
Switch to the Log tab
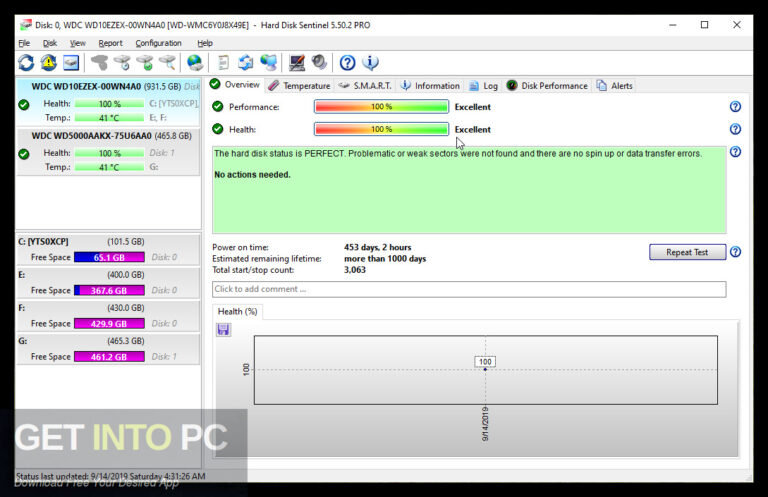(483, 86)
